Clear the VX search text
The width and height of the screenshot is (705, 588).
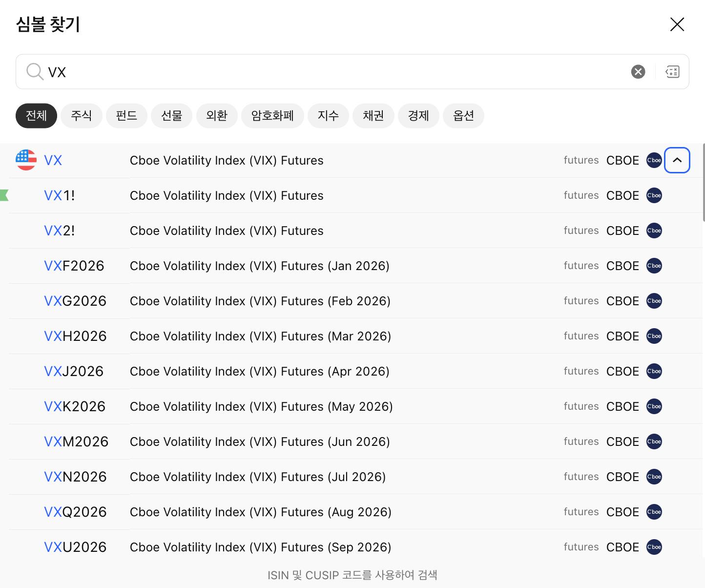pos(638,72)
